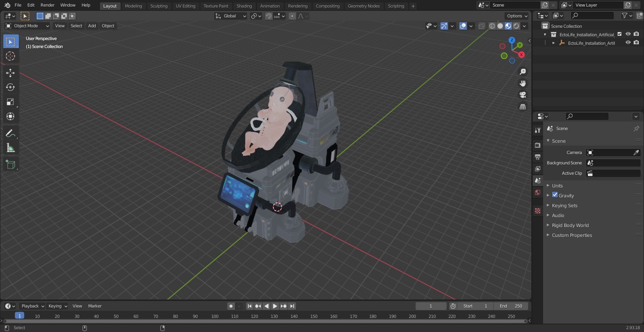The image size is (644, 332).
Task: Expand the EctoLife armature tree item
Action: point(553,43)
